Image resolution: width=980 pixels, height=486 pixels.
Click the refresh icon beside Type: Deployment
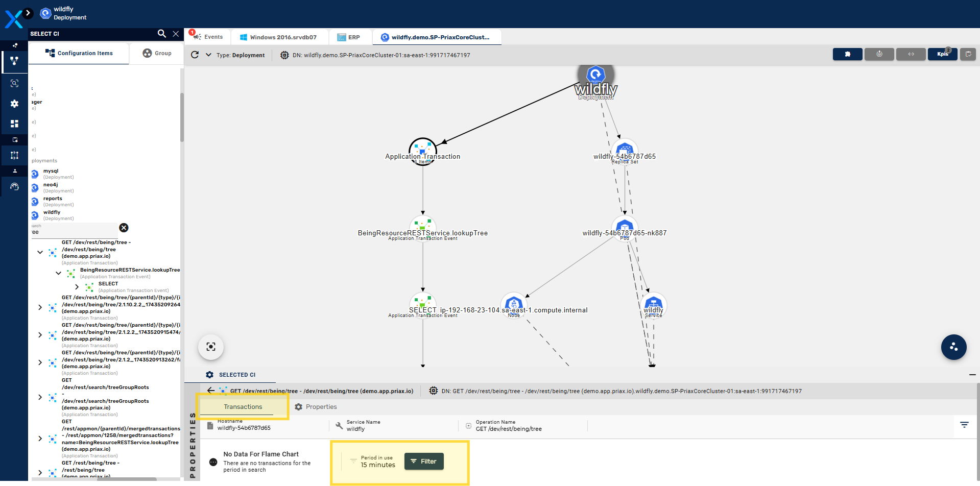click(195, 55)
